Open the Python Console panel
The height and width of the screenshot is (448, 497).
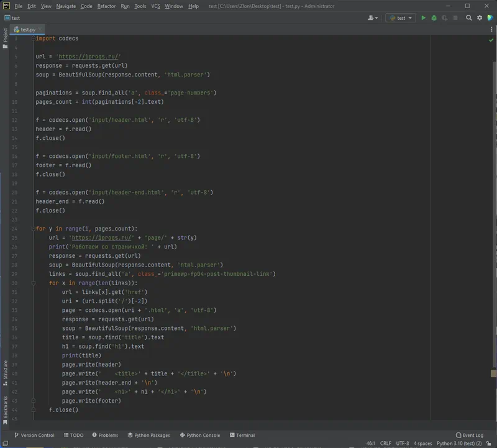199,435
